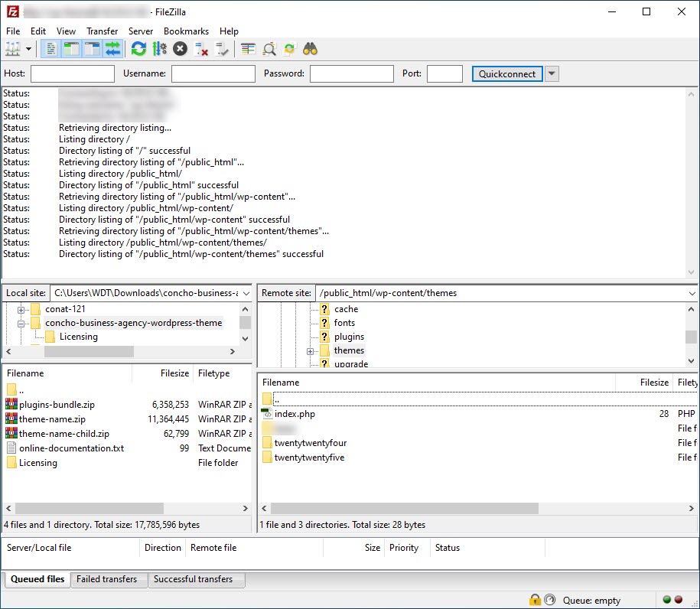Image resolution: width=700 pixels, height=609 pixels.
Task: Toggle filename filters search icon
Action: [269, 49]
